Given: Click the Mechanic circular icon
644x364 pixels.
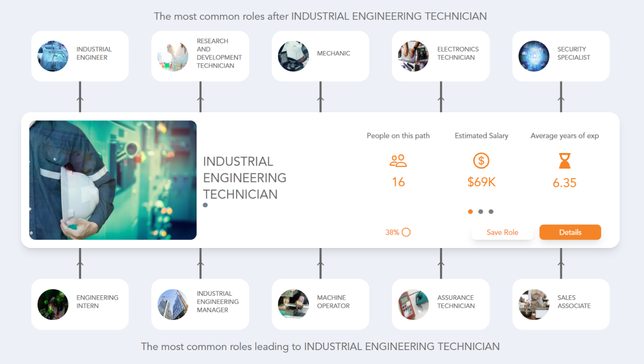Looking at the screenshot, I should pos(293,56).
